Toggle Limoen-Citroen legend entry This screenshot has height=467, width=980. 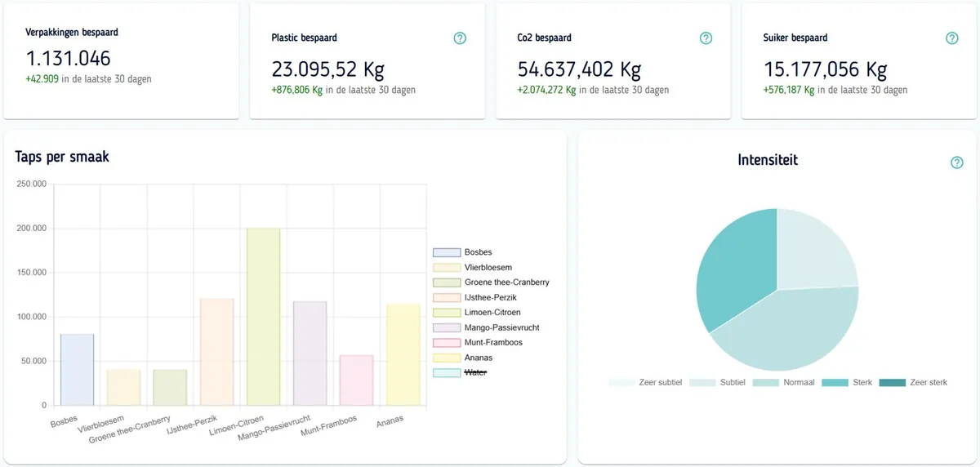click(x=477, y=313)
